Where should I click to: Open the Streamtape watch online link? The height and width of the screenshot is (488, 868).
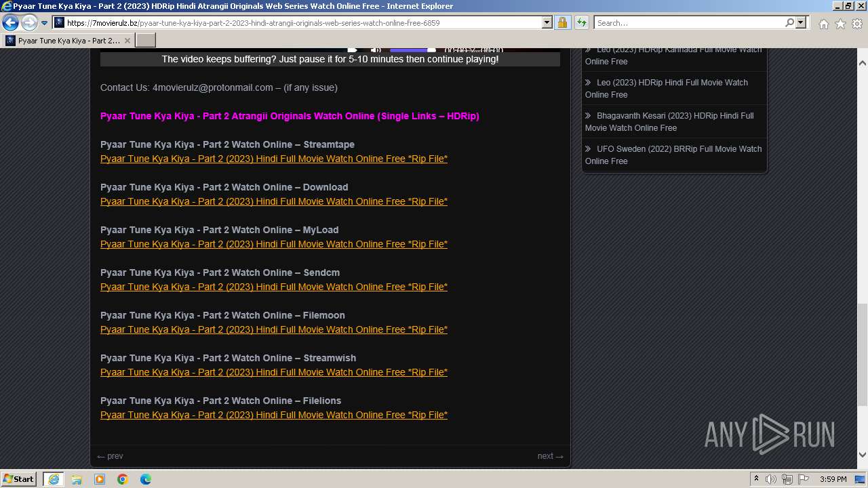tap(274, 159)
